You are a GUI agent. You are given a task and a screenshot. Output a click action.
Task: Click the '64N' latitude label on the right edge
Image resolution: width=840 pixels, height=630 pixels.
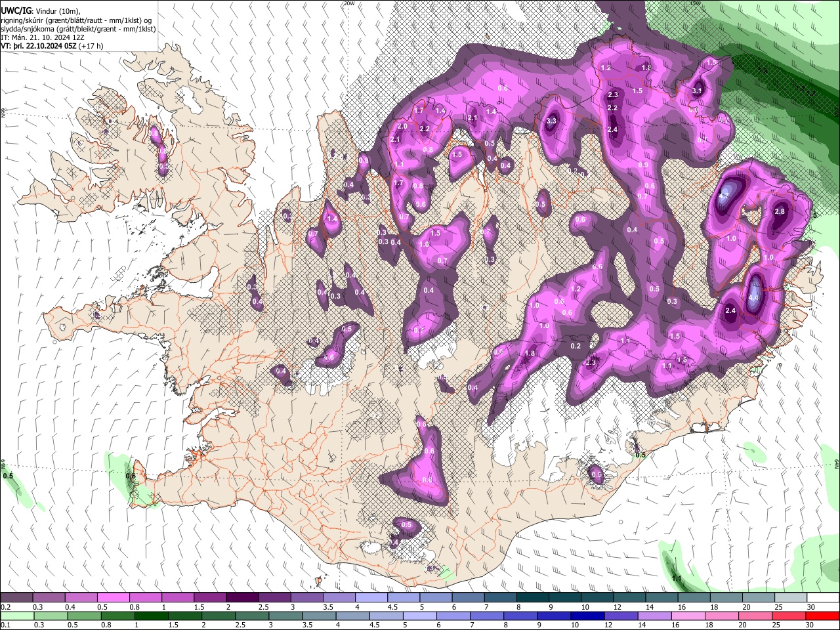pyautogui.click(x=837, y=463)
